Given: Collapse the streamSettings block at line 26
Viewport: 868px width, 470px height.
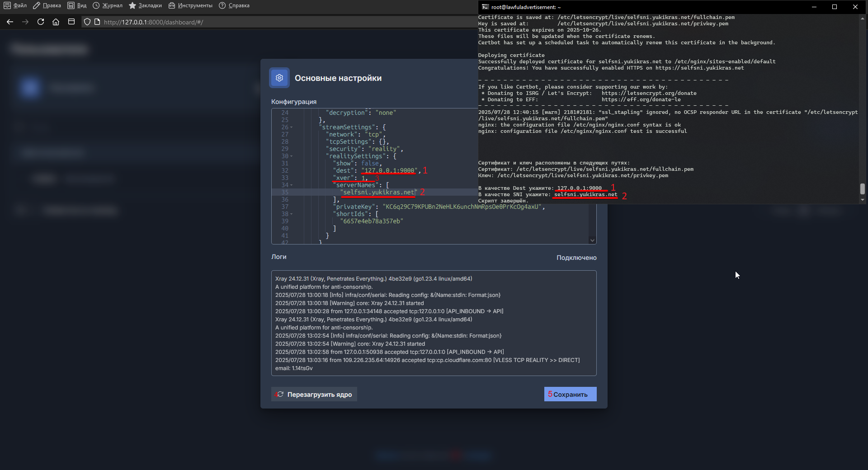Looking at the screenshot, I should 292,127.
